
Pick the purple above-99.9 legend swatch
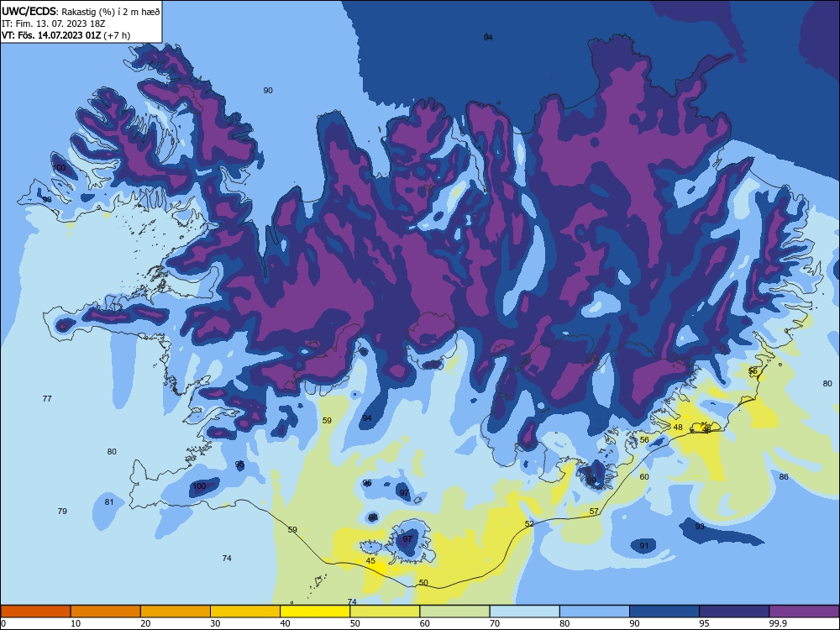point(804,612)
